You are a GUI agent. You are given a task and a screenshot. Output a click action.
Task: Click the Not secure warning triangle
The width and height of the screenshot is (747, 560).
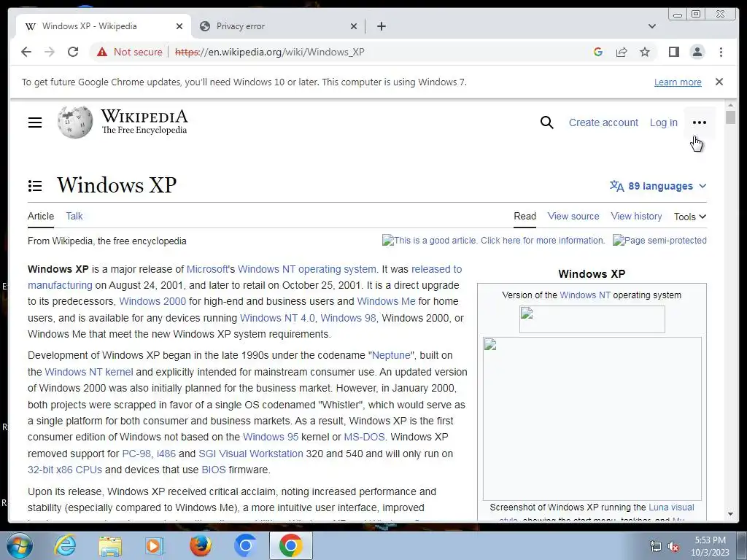[102, 52]
